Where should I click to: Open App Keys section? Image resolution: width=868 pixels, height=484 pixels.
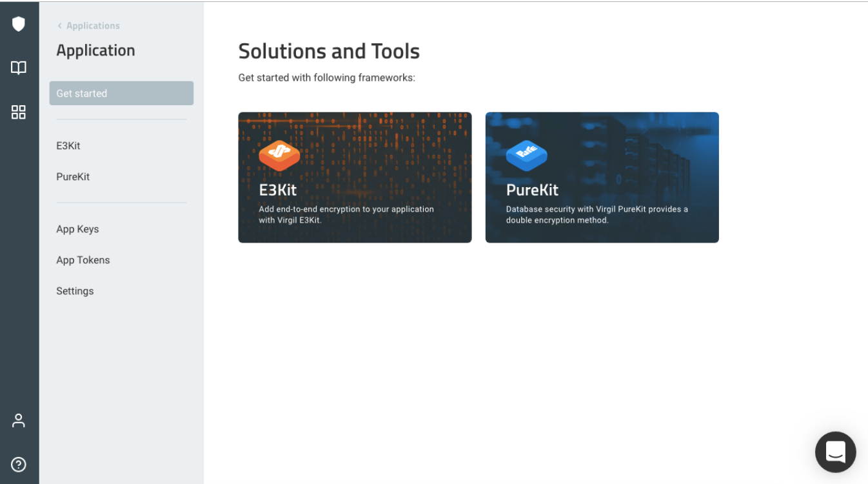tap(77, 229)
